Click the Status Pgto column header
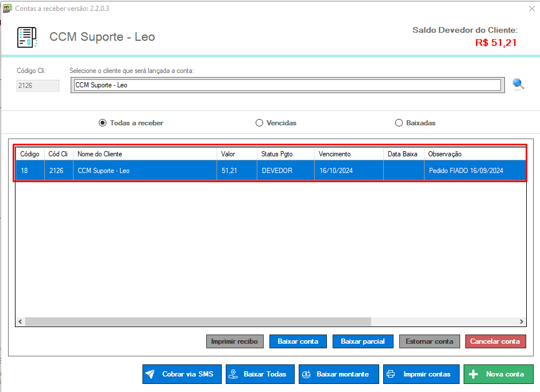540x392 pixels. (x=285, y=154)
